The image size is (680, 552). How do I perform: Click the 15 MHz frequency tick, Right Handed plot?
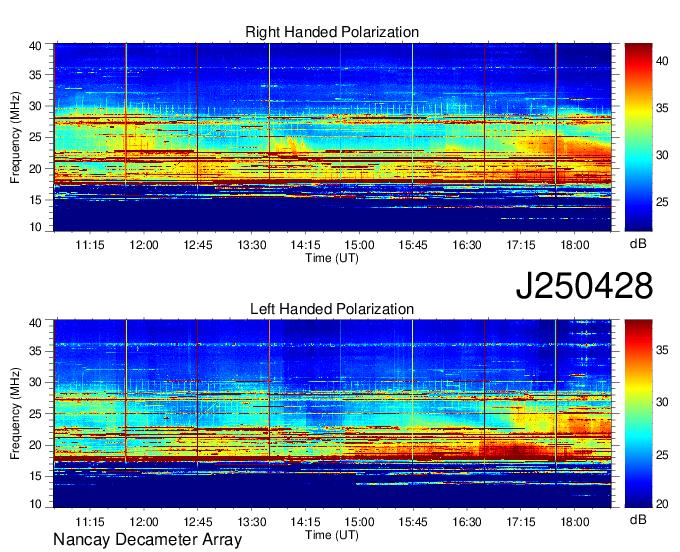point(36,200)
